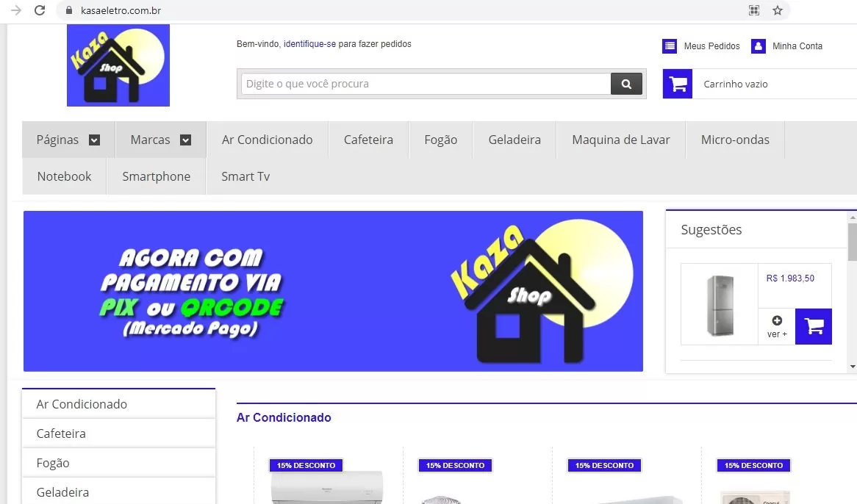Click the 'Carrinho vazio' cart text
This screenshot has width=857, height=504.
[736, 84]
